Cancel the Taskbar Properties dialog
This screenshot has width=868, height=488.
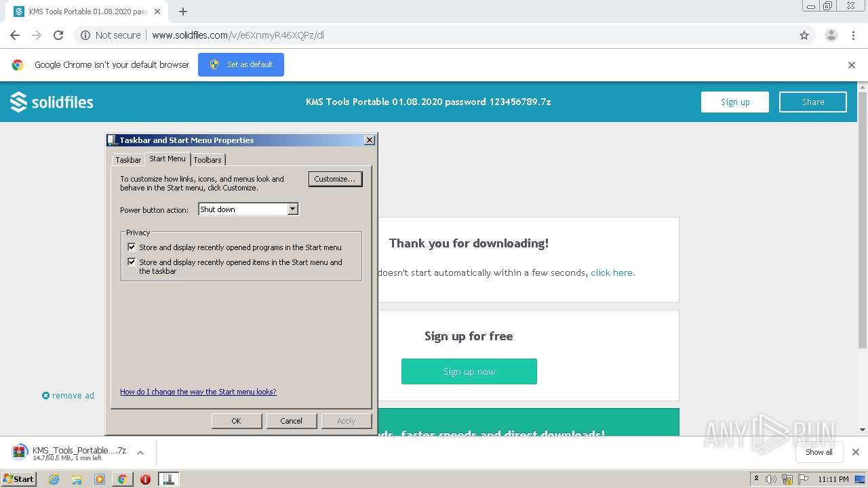292,421
